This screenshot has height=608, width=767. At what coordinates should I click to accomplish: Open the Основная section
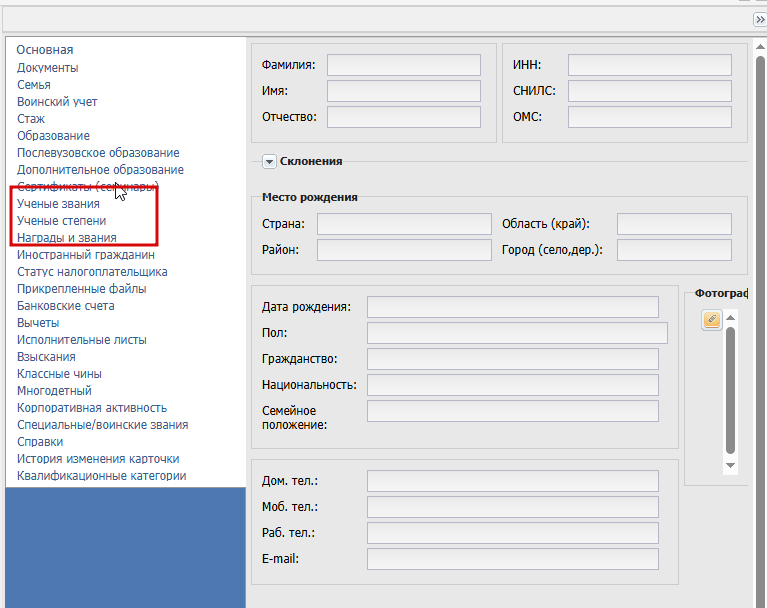[x=45, y=50]
